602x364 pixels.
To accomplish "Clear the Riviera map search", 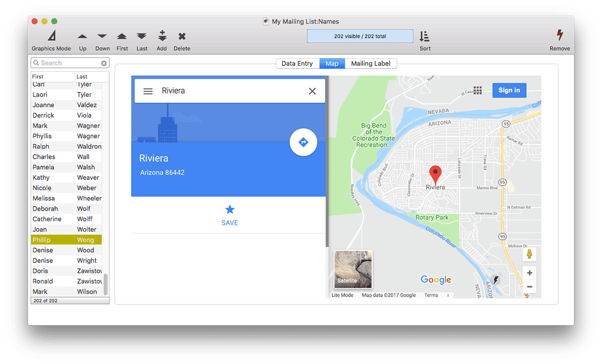I will [x=312, y=91].
